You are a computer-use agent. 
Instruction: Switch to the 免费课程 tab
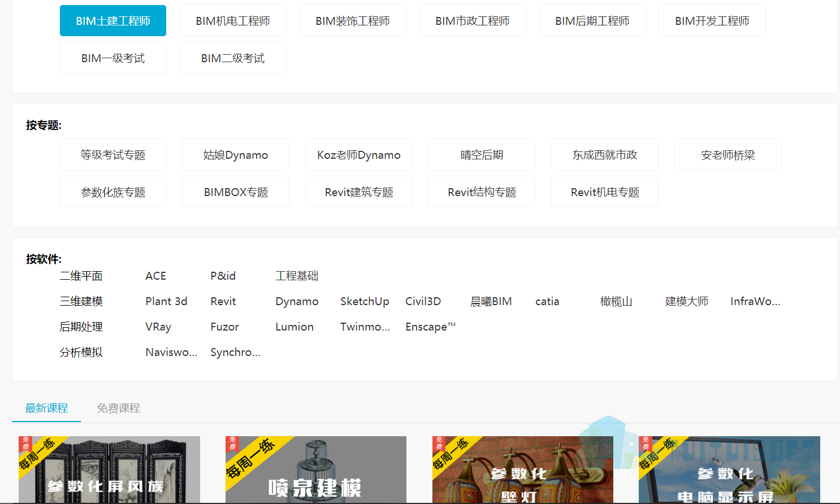coord(118,408)
